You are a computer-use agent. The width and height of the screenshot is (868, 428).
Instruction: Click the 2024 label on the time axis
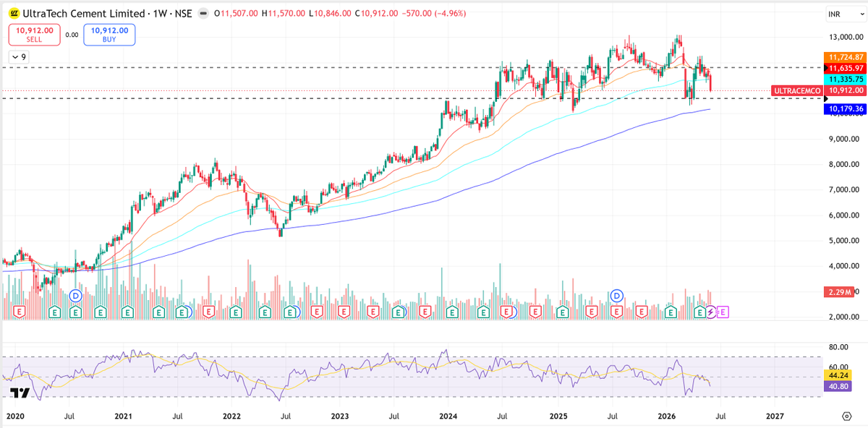(448, 416)
